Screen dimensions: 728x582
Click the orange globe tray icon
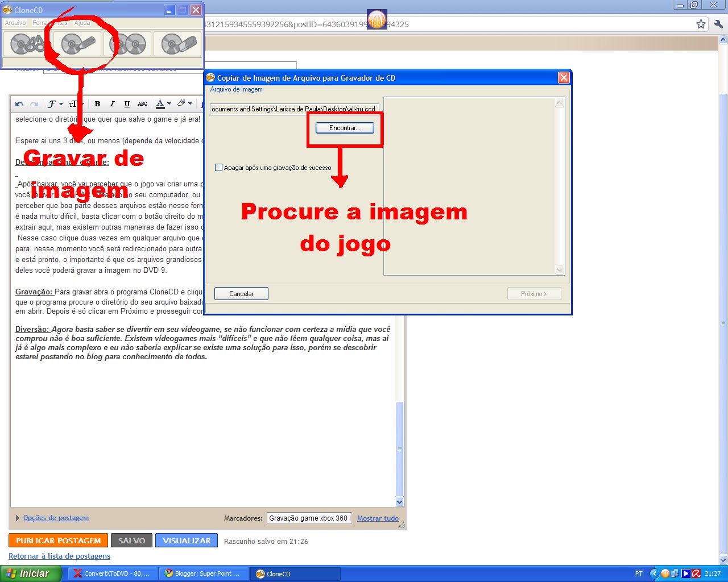point(665,573)
